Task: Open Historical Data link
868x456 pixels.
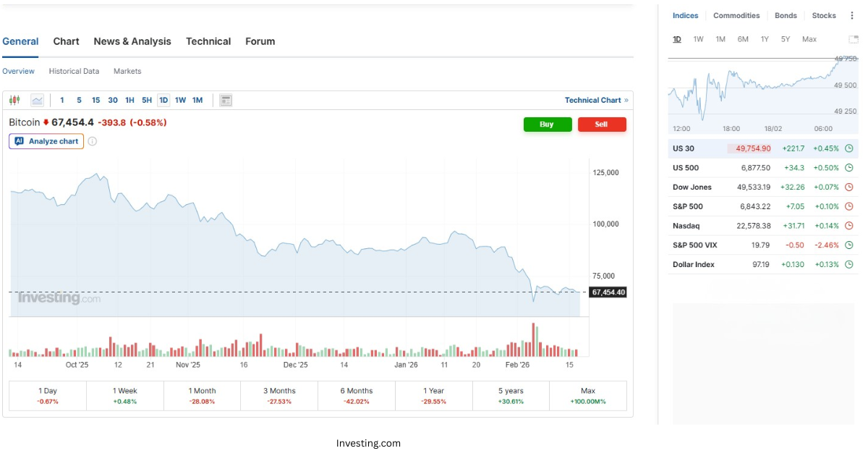Action: 74,71
